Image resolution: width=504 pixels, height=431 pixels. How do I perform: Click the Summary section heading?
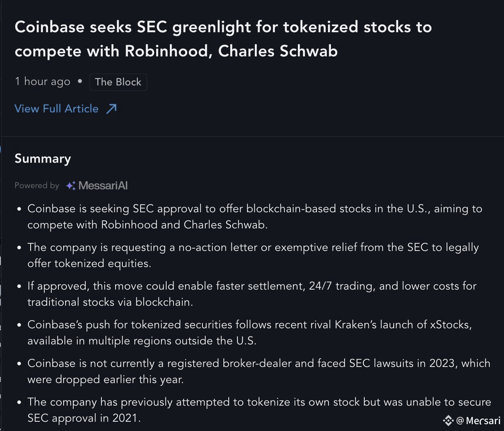pyautogui.click(x=43, y=159)
